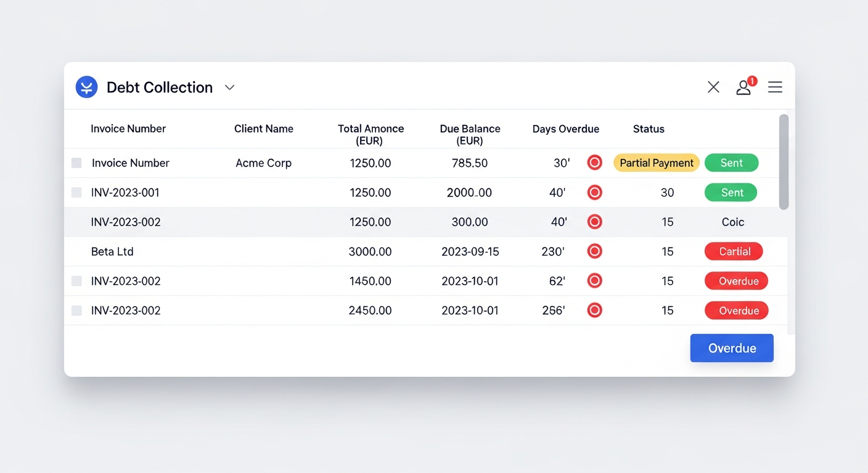Click the red circle icon in Beta Ltd row
Screen dimensions: 868x473
click(x=594, y=251)
